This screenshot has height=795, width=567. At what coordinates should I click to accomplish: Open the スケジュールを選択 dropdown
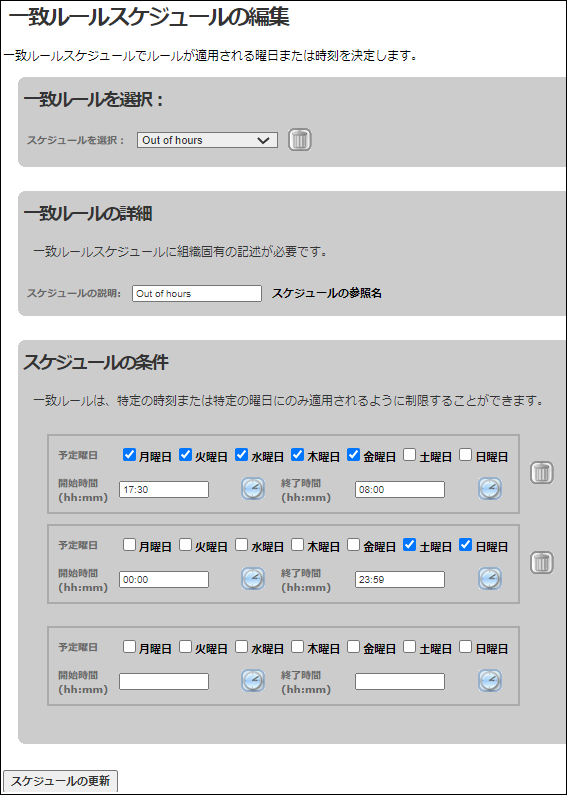pos(207,140)
